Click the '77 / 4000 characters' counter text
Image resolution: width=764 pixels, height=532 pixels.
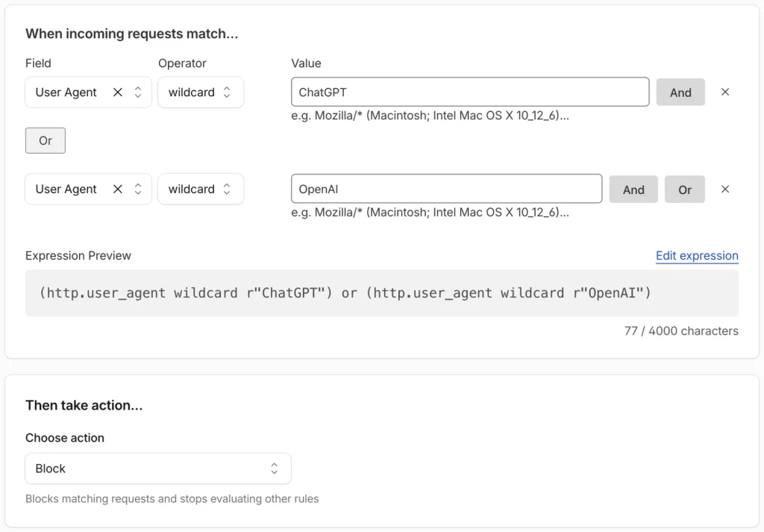681,331
